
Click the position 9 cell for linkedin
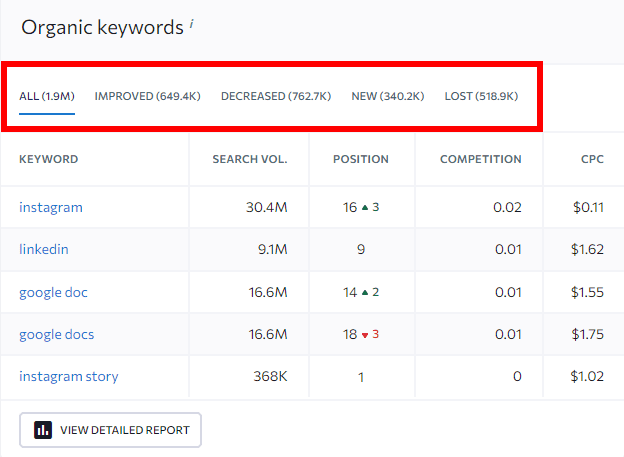361,249
